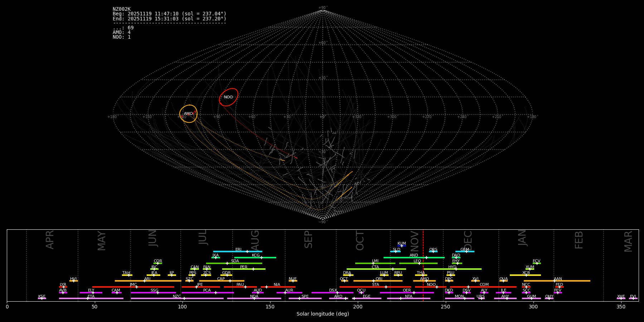This screenshot has width=644, height=322.
Task: Click the green KCG shower bar
Action: [255, 257]
